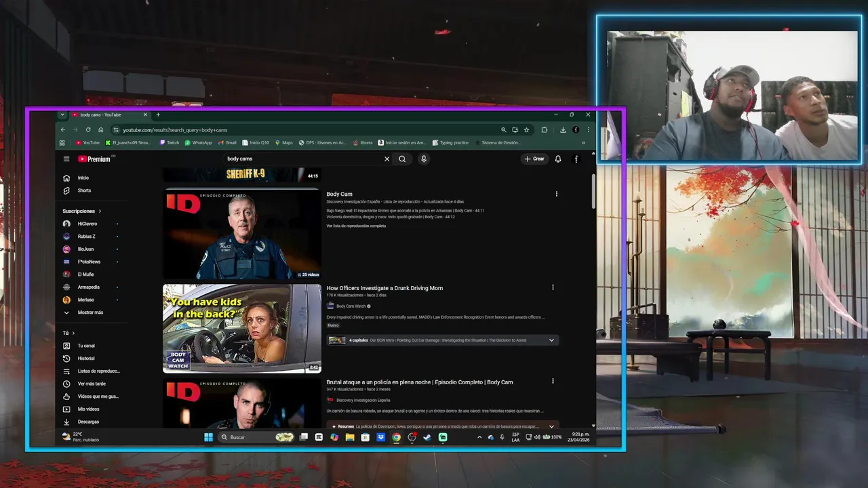Viewport: 868px width, 488px height.
Task: Click Chrome icon in Windows taskbar
Action: [x=396, y=437]
